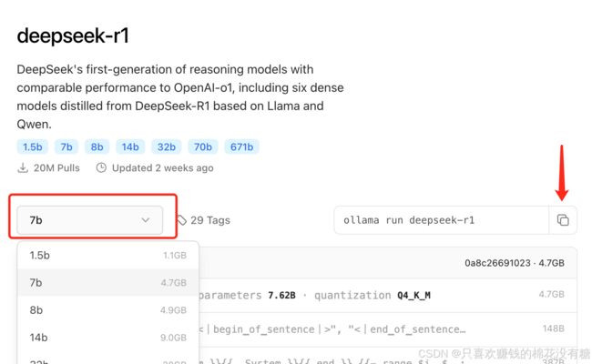Open the 671b blue tag badge

(241, 147)
